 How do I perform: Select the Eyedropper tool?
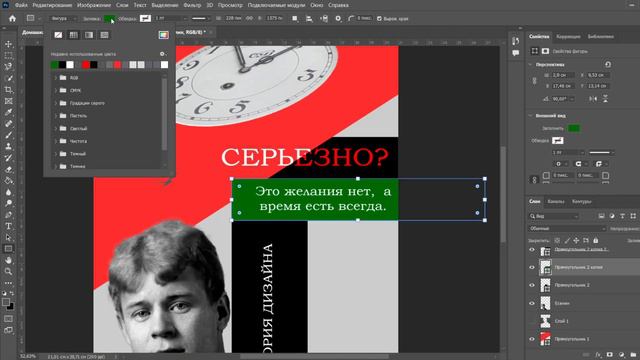click(x=8, y=112)
